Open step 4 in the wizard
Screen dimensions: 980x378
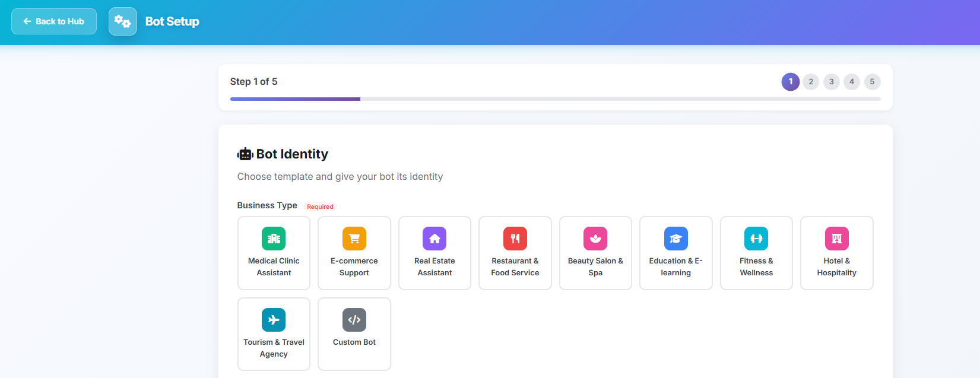pyautogui.click(x=852, y=82)
